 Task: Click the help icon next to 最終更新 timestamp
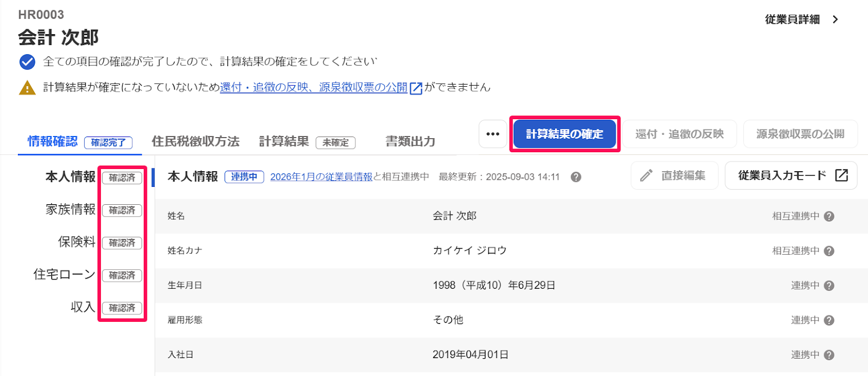coord(576,177)
